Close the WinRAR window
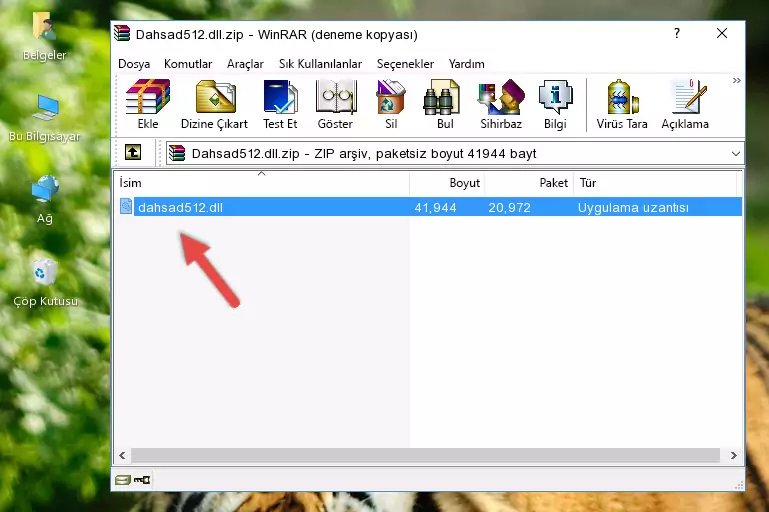The image size is (769, 512). pos(722,33)
